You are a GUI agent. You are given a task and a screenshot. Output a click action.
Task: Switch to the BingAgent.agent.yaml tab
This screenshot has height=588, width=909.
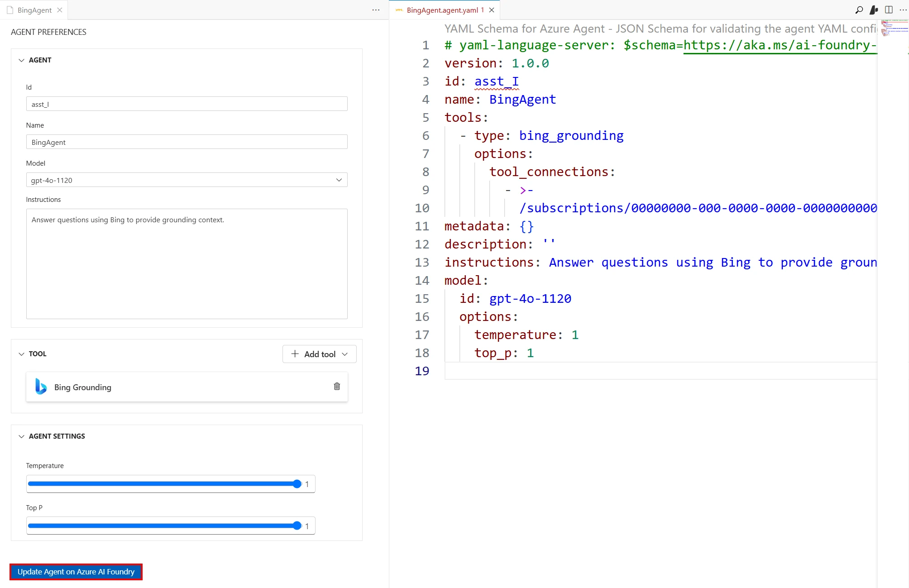tap(441, 10)
